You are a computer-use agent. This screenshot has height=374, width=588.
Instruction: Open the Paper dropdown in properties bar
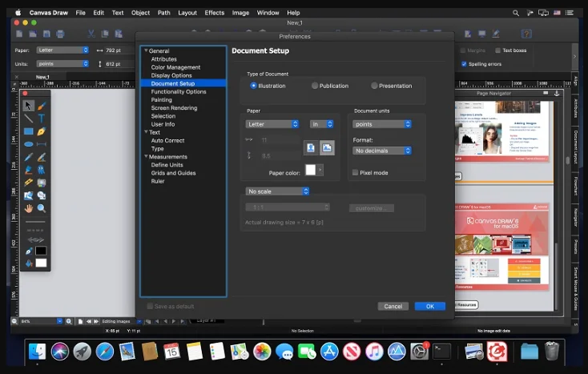click(x=62, y=50)
